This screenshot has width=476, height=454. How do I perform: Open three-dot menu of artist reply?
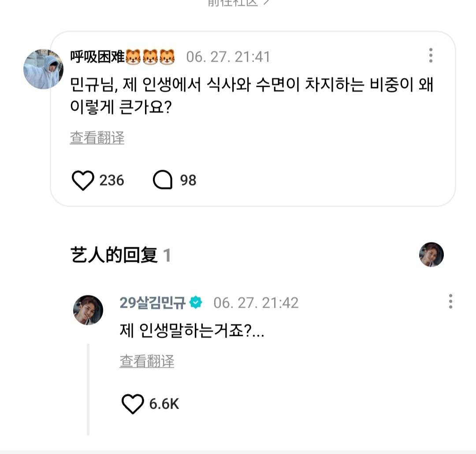[x=450, y=301]
